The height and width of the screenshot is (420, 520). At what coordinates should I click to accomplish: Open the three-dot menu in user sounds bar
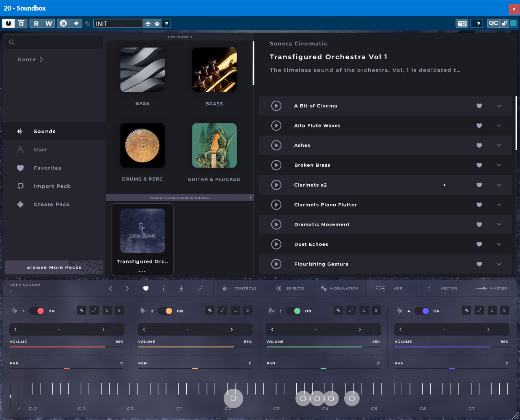164,288
